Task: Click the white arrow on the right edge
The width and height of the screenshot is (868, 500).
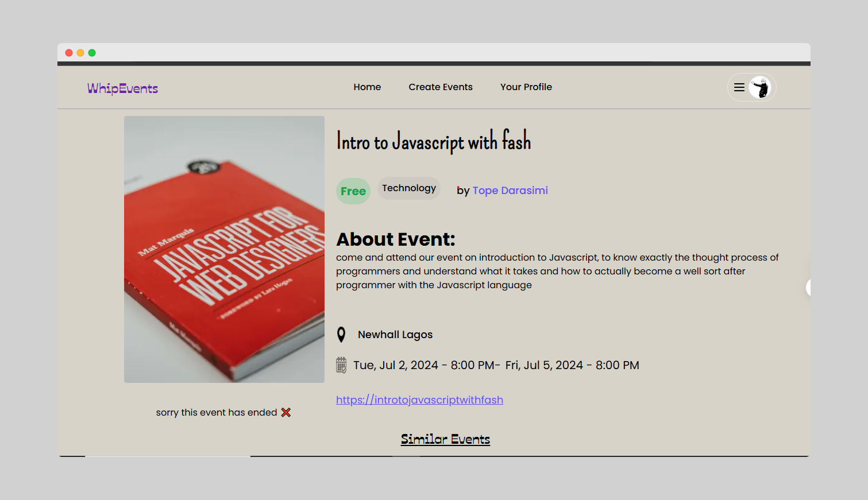Action: click(x=808, y=288)
